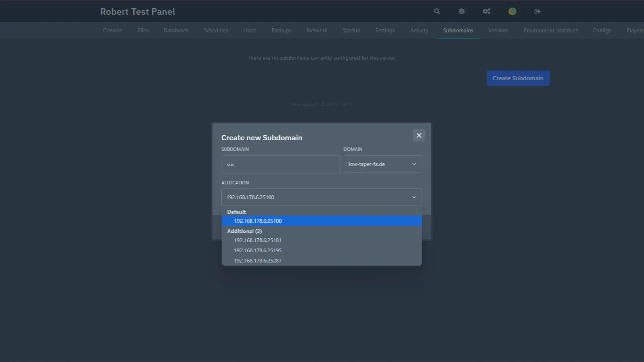Choose allocation 192.168.178.6:25195
This screenshot has height=362, width=644.
click(x=258, y=250)
